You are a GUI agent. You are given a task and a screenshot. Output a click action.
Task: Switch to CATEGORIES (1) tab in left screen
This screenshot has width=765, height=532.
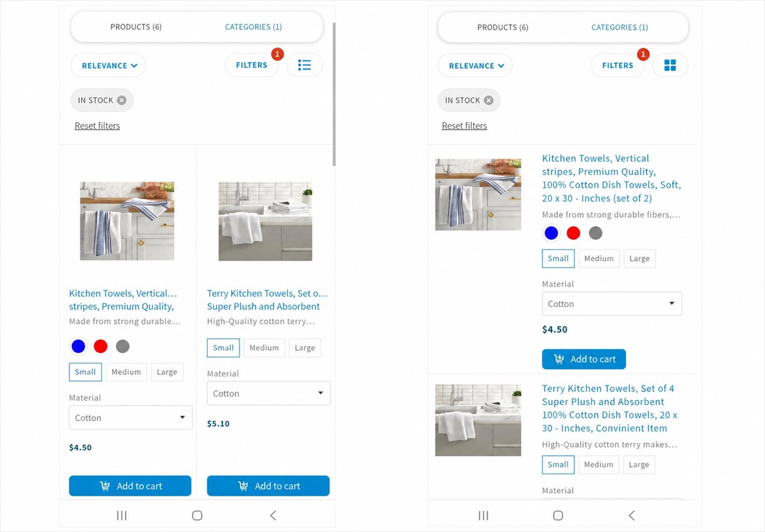click(253, 27)
